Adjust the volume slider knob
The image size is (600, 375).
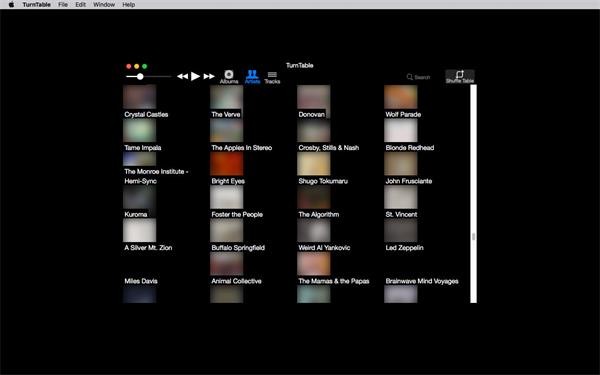pos(140,77)
